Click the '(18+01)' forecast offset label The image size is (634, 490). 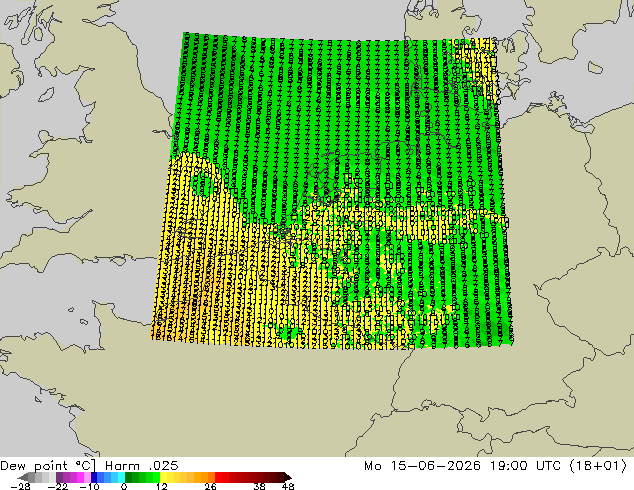598,466
